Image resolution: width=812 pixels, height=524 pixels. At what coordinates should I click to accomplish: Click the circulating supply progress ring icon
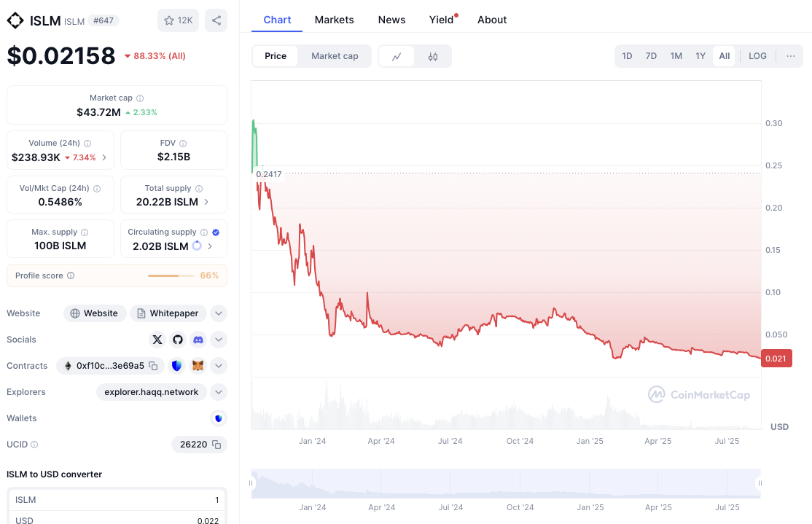click(197, 246)
